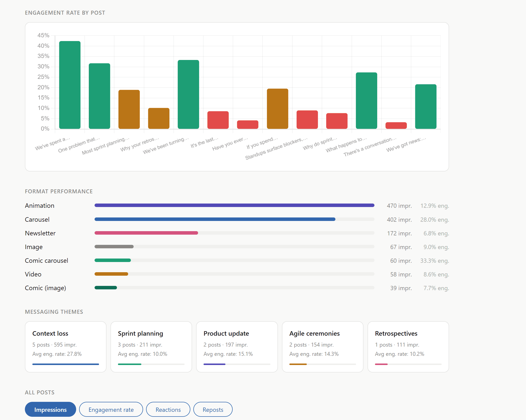This screenshot has width=526, height=420.
Task: Click the 'We've got news:…' green bar
Action: point(426,106)
